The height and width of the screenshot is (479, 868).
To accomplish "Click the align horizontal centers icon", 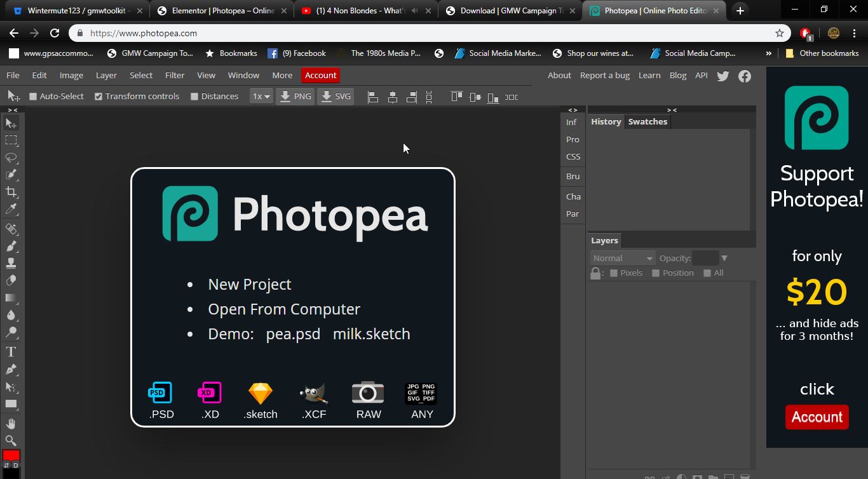I will click(x=393, y=97).
